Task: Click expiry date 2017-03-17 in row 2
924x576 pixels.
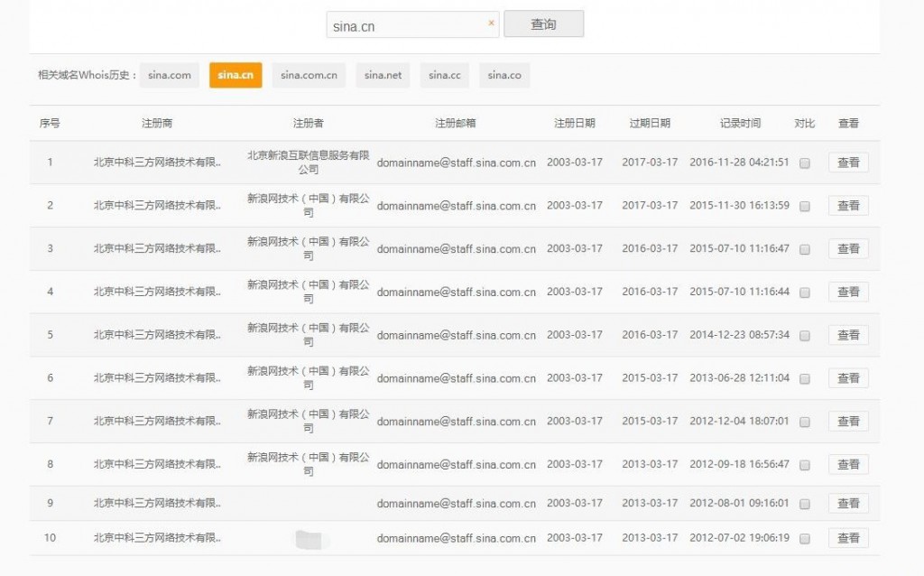Action: (650, 205)
